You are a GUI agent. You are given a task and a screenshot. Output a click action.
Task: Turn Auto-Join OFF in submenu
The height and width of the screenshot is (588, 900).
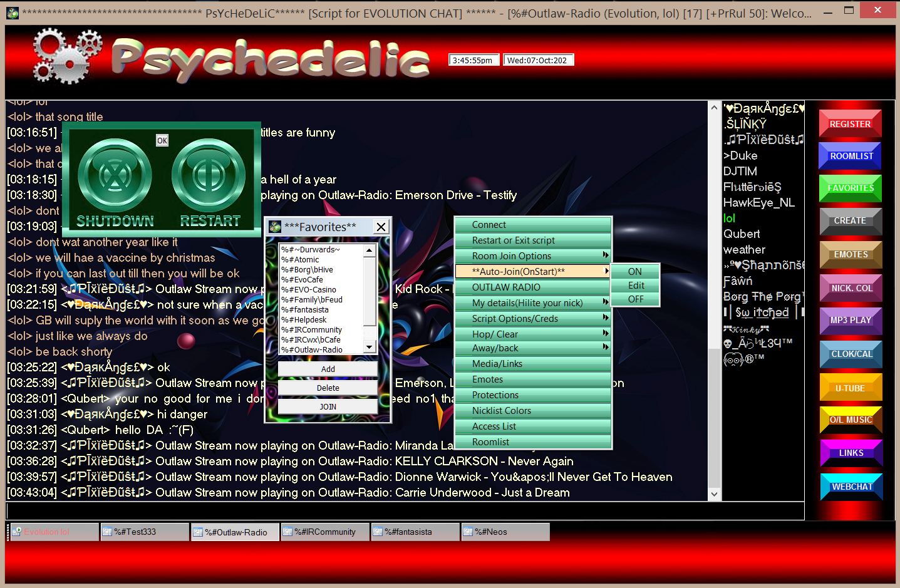click(x=635, y=299)
